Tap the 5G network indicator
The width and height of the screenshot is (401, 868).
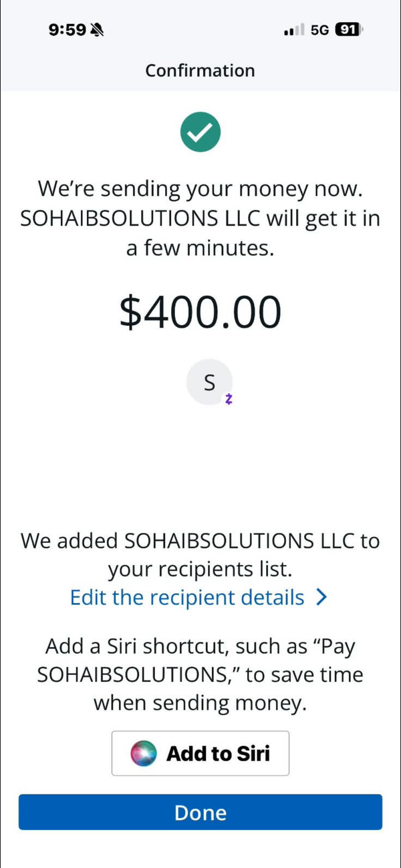tap(320, 30)
